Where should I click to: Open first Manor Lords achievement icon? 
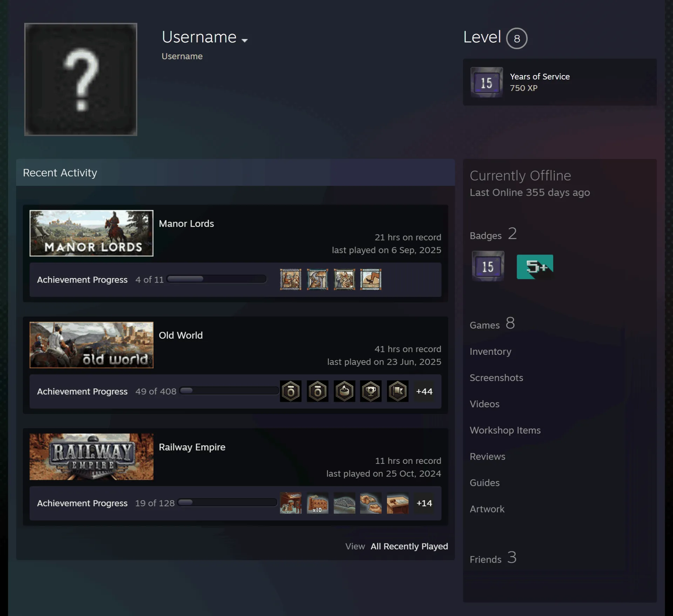point(291,279)
